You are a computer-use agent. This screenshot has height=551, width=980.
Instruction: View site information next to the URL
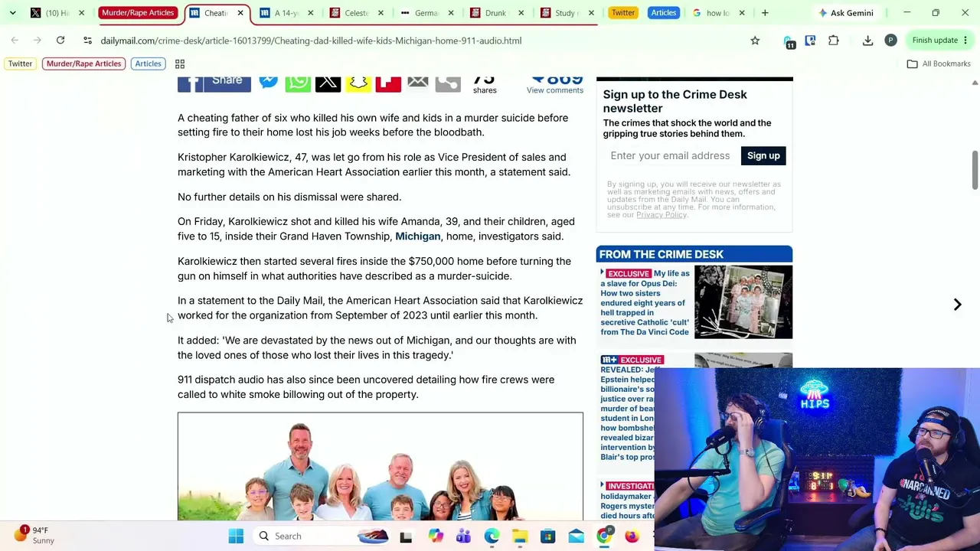(x=87, y=41)
